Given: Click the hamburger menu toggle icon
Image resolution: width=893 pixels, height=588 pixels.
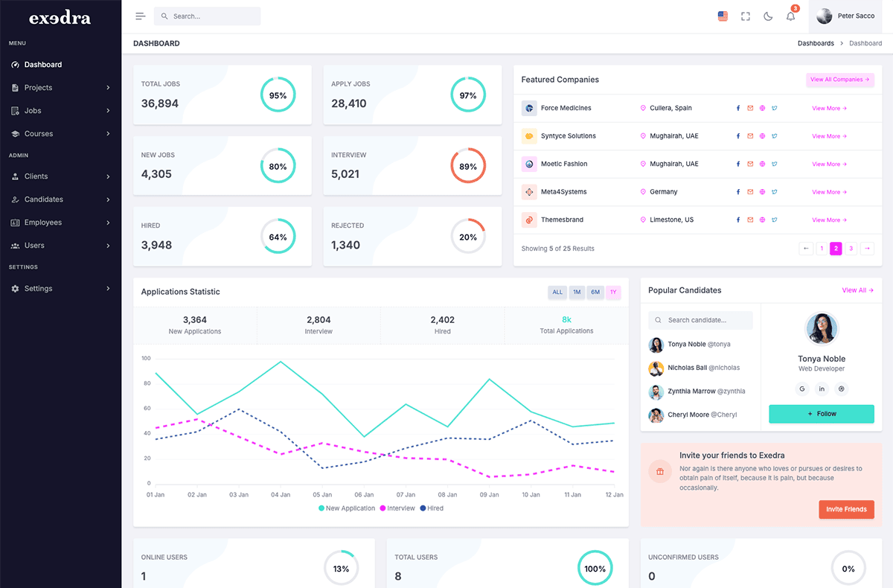Looking at the screenshot, I should pyautogui.click(x=140, y=16).
